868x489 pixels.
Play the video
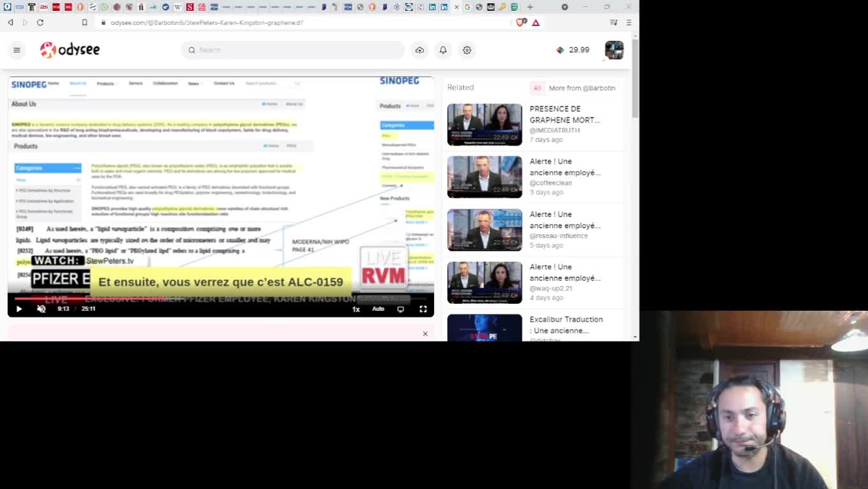click(x=19, y=309)
